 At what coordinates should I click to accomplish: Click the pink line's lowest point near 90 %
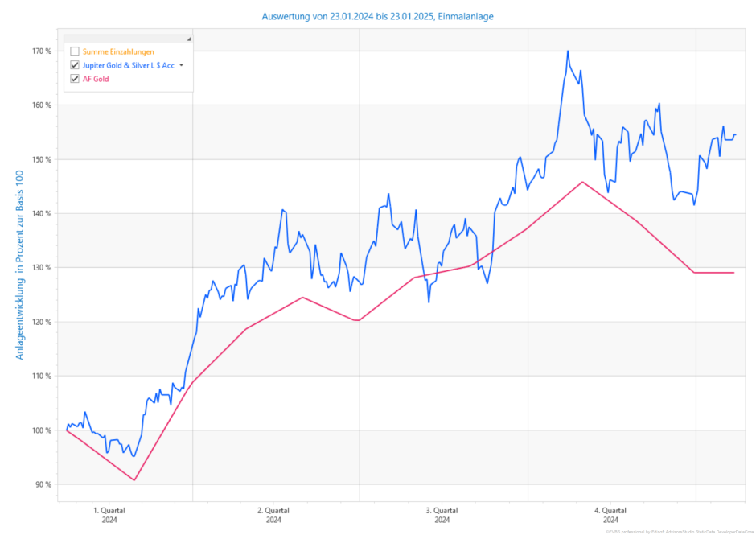click(x=134, y=480)
